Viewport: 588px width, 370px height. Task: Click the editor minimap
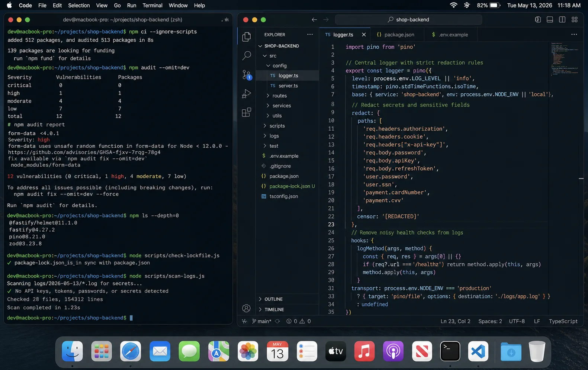coord(565,59)
